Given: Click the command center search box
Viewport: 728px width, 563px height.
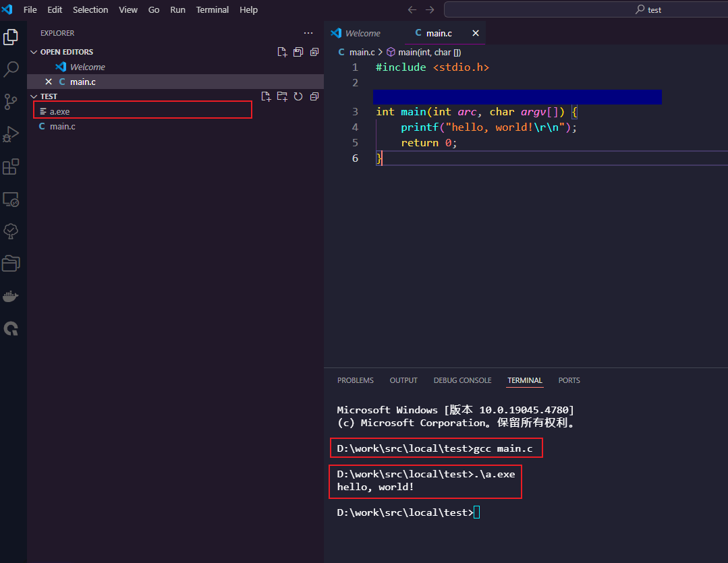Looking at the screenshot, I should pos(586,9).
